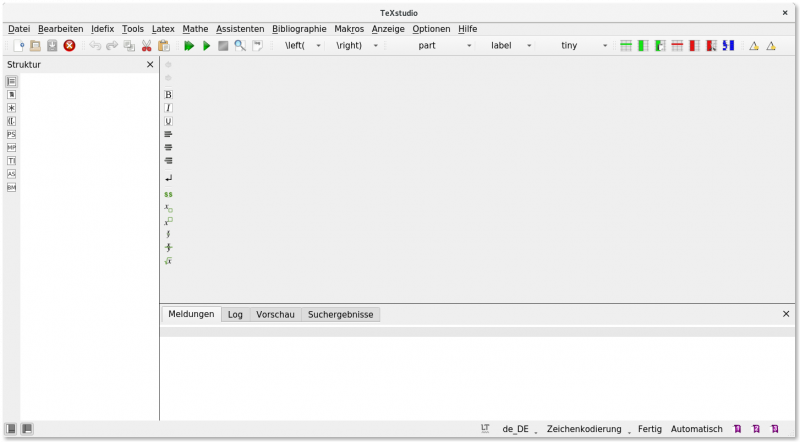Image resolution: width=800 pixels, height=442 pixels.
Task: Build and view with the double green arrow
Action: pos(189,46)
